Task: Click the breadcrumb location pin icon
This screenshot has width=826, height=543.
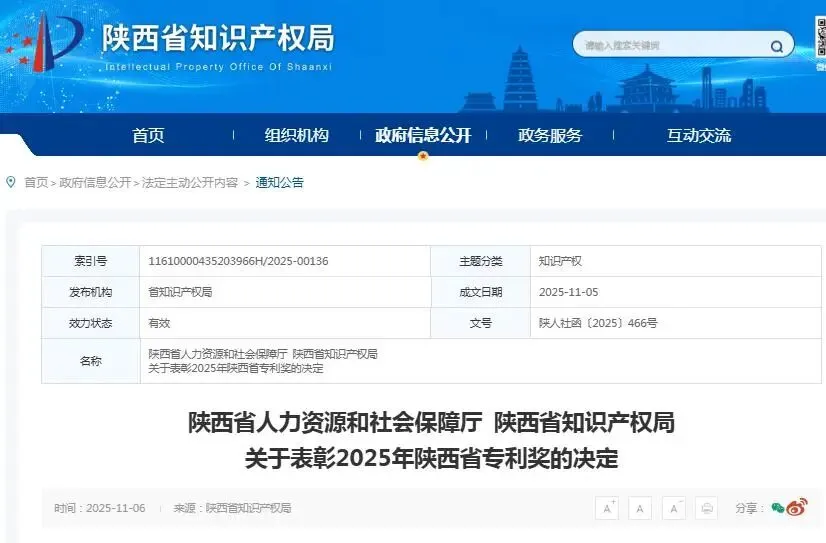Action: 11,182
